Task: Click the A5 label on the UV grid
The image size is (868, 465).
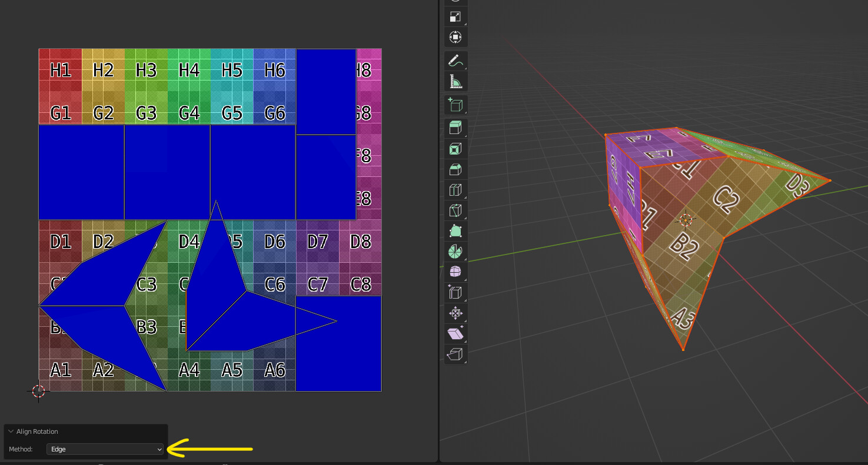Action: pos(232,370)
